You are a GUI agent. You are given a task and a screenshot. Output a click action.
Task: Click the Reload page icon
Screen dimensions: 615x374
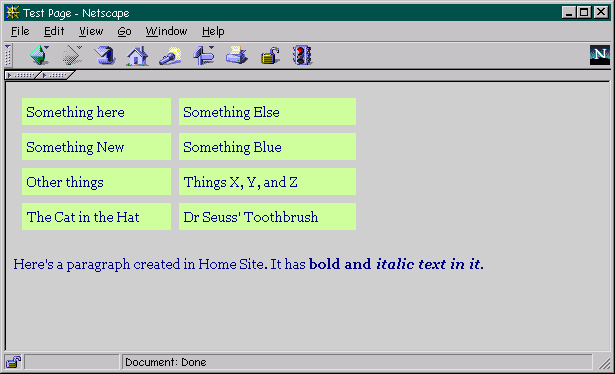[105, 55]
